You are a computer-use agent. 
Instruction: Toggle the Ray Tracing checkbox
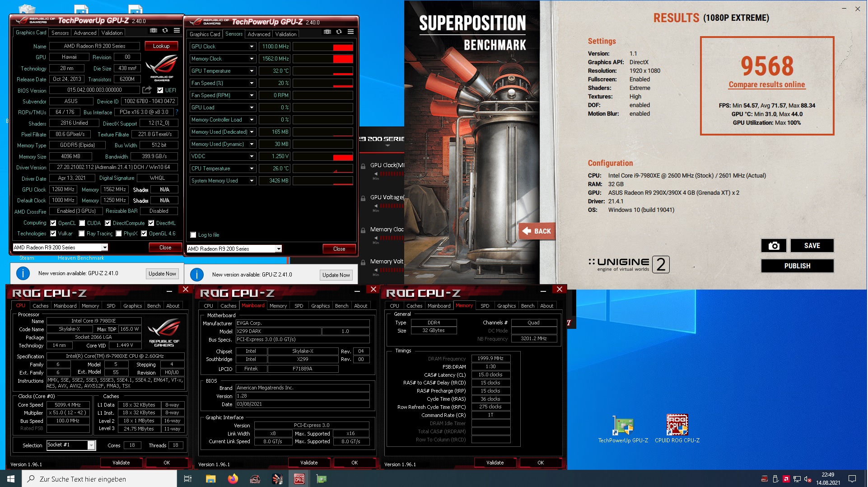(82, 234)
